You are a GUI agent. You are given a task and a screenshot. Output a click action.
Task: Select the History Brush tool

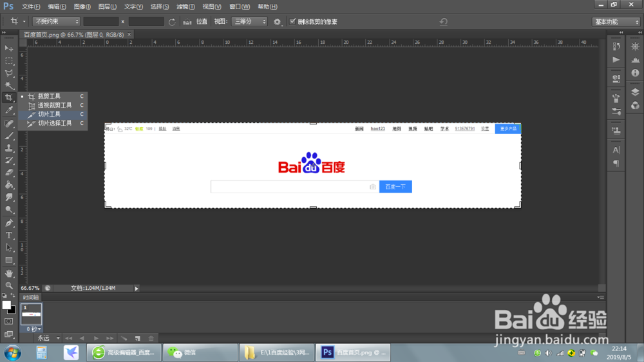tap(8, 160)
